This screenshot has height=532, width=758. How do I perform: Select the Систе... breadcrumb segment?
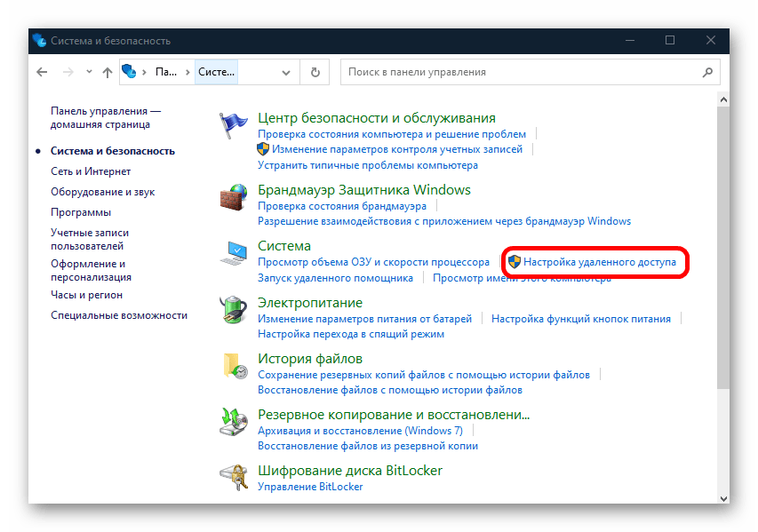point(216,72)
